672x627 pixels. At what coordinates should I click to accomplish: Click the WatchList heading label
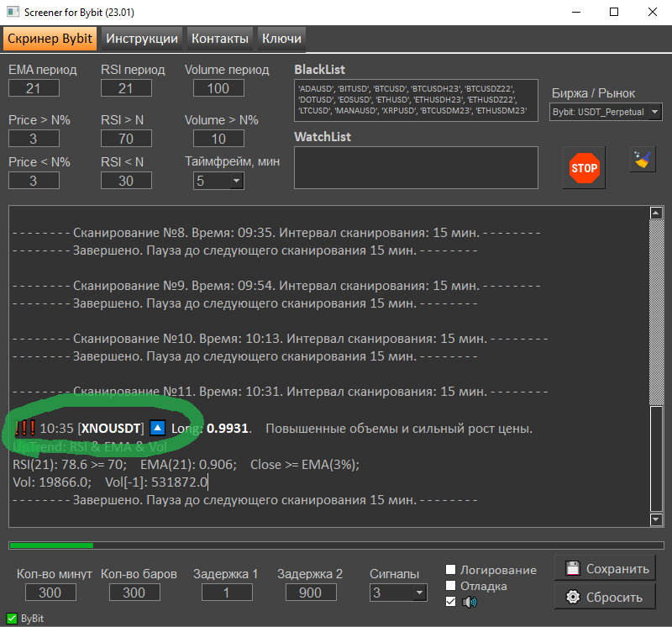pyautogui.click(x=323, y=137)
